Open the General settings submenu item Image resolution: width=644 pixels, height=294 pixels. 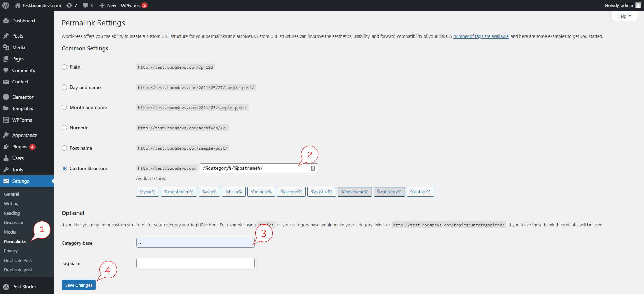tap(12, 194)
